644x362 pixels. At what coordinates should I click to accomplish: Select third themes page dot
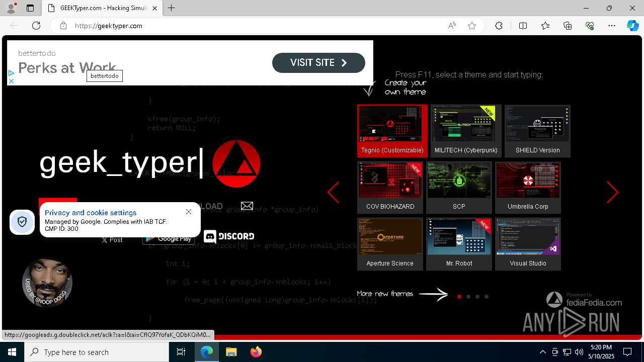[x=477, y=297]
